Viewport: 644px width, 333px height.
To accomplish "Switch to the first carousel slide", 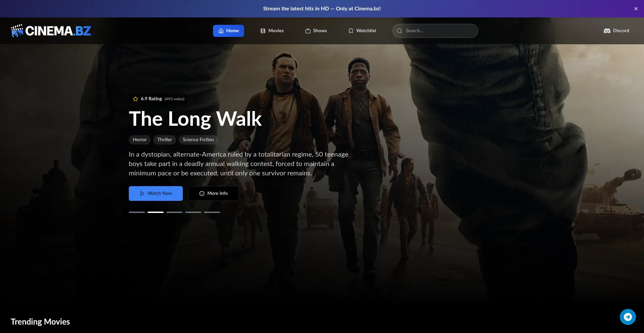I will 137,212.
